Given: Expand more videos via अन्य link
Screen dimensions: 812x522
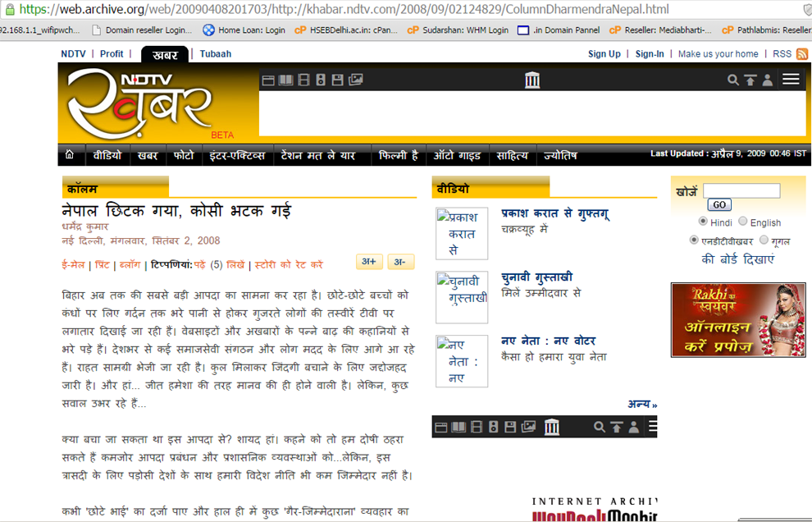Looking at the screenshot, I should [x=642, y=404].
